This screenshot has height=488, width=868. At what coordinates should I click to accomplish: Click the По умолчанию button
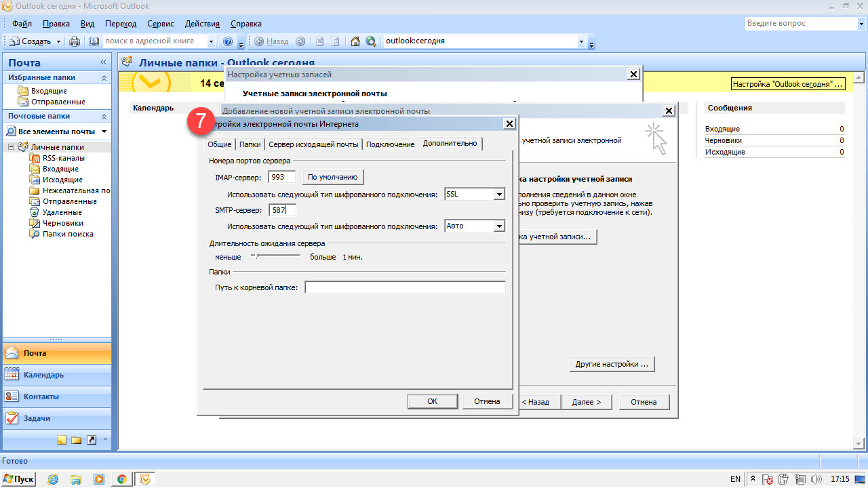click(333, 177)
